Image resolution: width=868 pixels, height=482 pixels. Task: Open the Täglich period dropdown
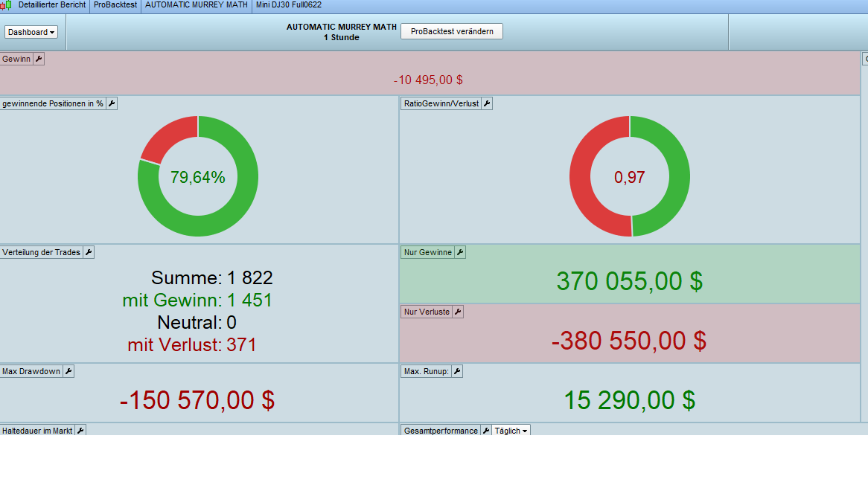point(511,431)
